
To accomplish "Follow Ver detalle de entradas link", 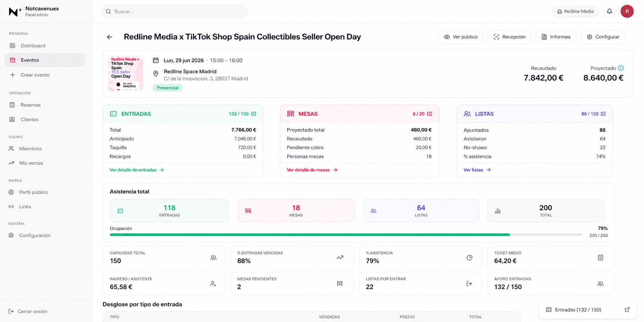I will [136, 170].
